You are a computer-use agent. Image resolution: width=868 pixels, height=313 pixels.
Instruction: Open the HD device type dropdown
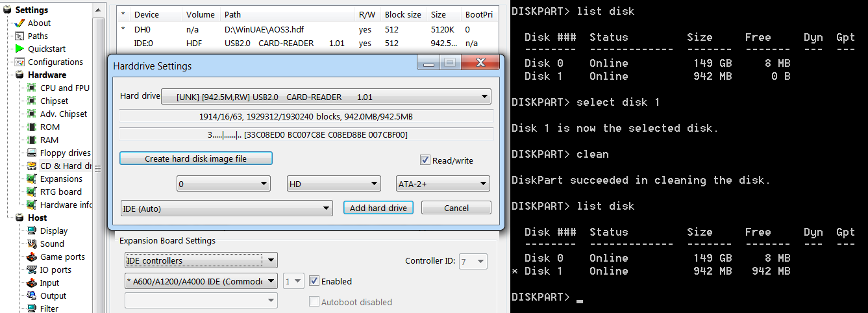334,184
